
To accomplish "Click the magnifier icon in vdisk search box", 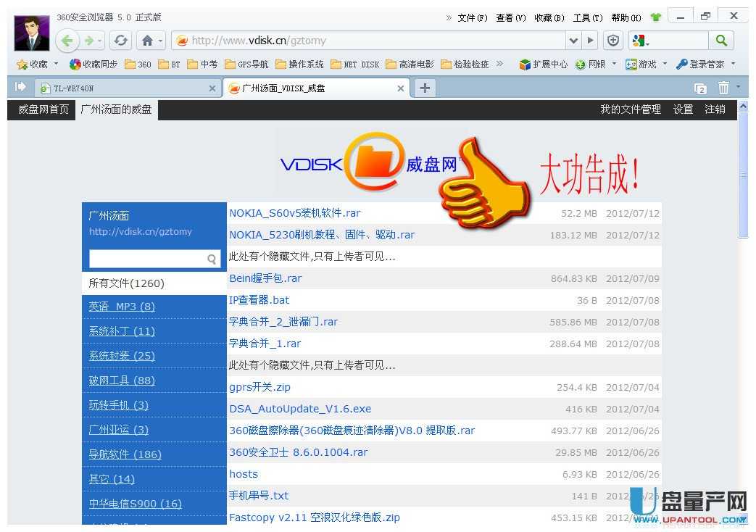I will (212, 259).
